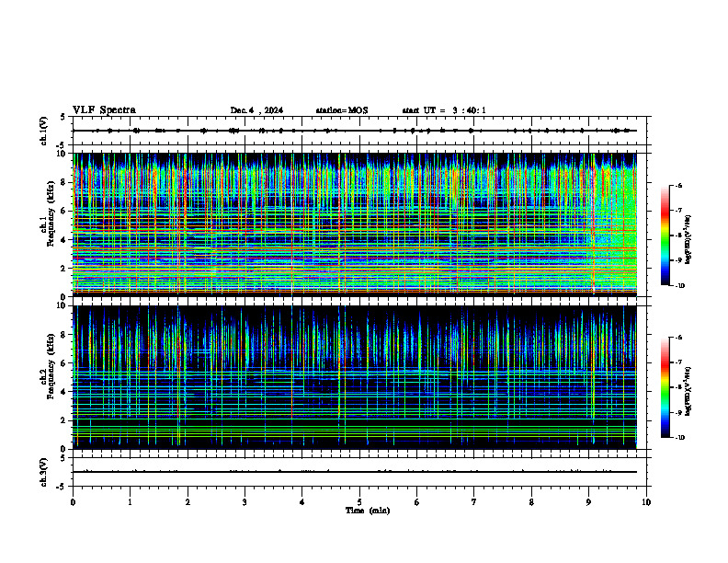Click time axis tick label "3"
The image size is (728, 563).
coord(245,502)
